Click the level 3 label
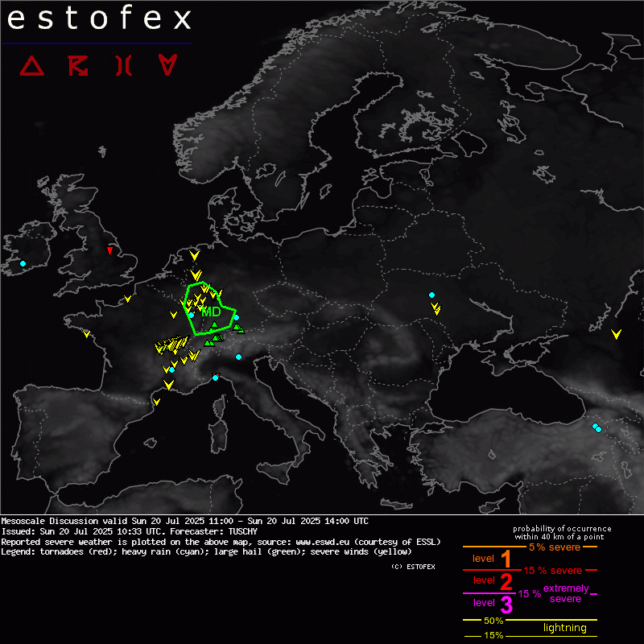The image size is (644, 644). 493,603
